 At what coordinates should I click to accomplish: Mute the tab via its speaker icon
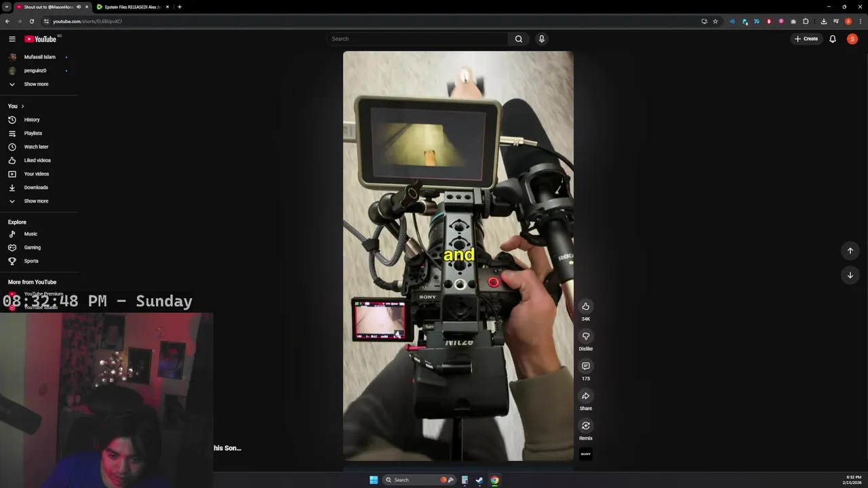coord(79,7)
